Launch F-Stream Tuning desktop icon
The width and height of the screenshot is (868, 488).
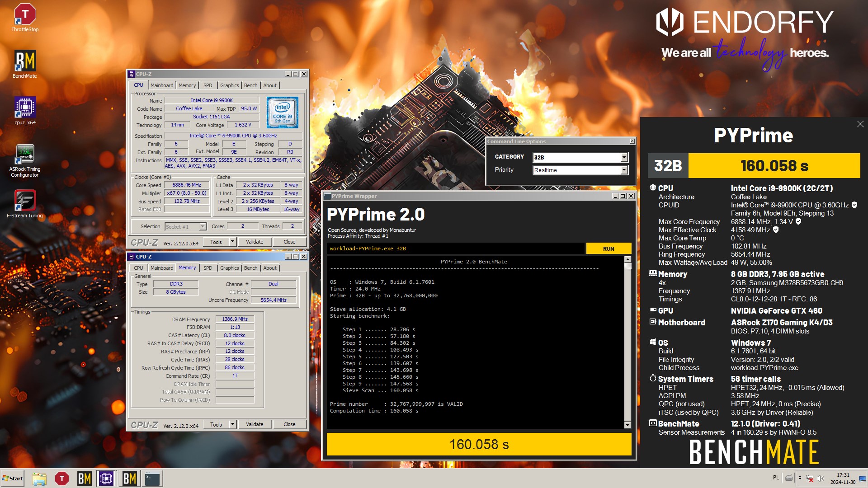(25, 204)
